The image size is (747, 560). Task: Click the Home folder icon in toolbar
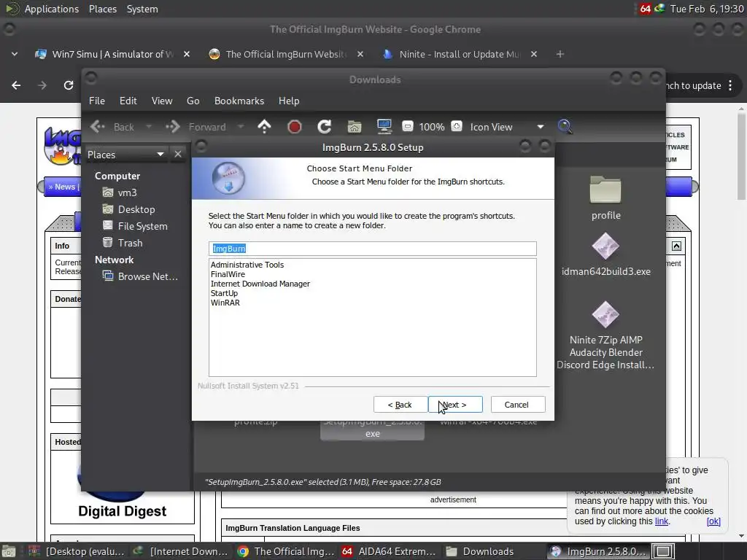(x=354, y=127)
